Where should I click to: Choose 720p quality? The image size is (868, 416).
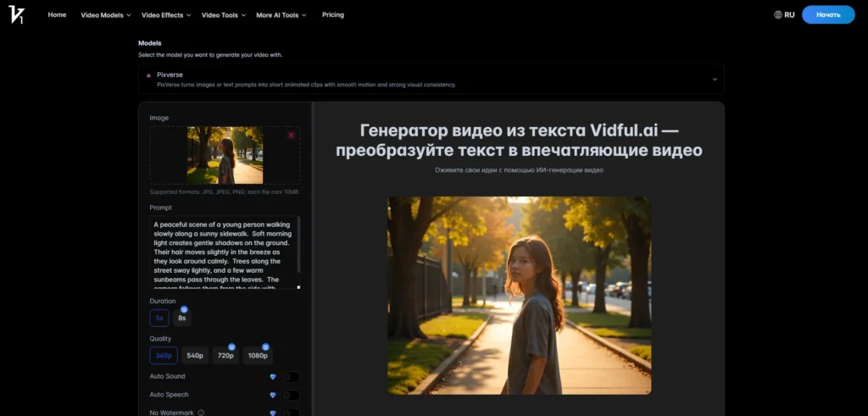coord(225,355)
